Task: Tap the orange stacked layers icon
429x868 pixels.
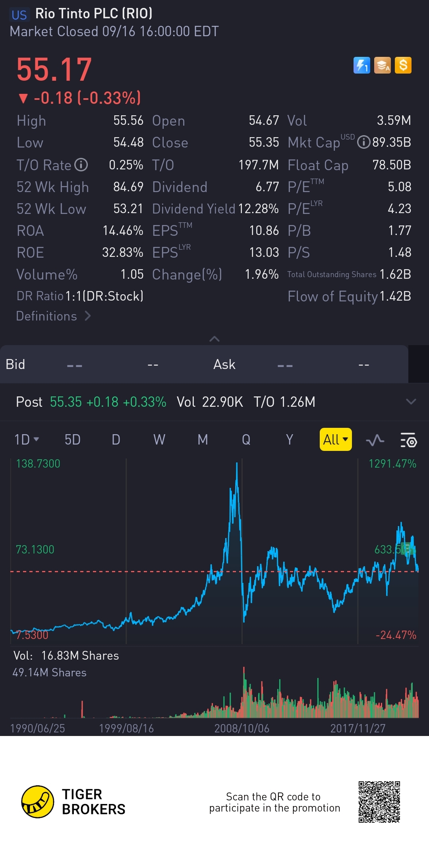Action: tap(383, 65)
